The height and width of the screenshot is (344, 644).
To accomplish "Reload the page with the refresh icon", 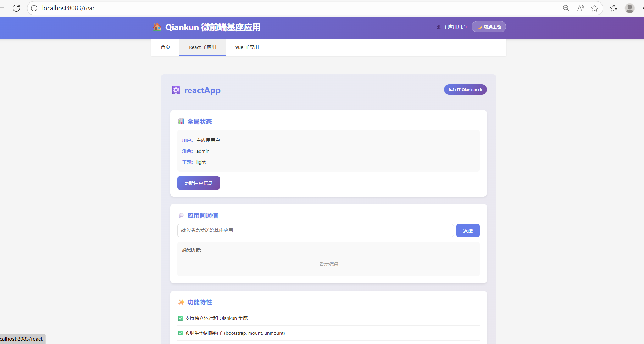I will tap(16, 8).
